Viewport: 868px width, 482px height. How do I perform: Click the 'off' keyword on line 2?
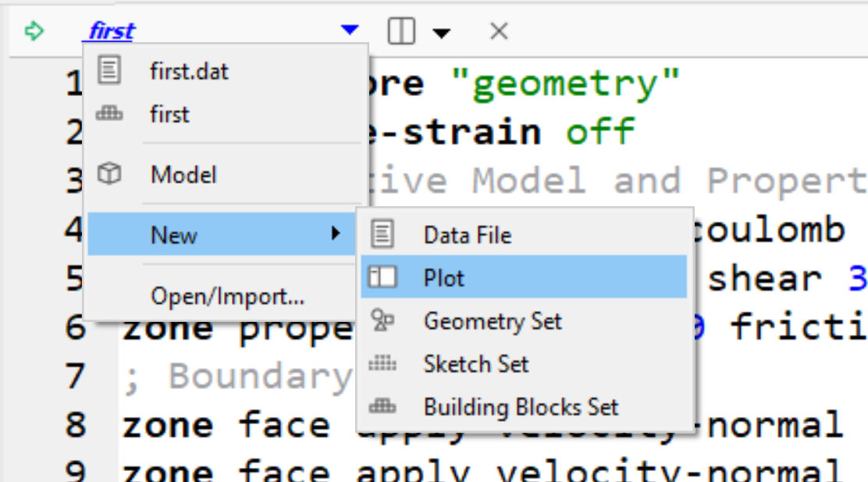pos(600,131)
